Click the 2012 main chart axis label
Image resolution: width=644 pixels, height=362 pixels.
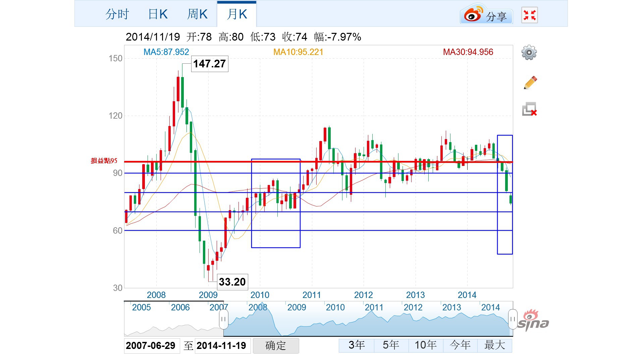pyautogui.click(x=364, y=295)
